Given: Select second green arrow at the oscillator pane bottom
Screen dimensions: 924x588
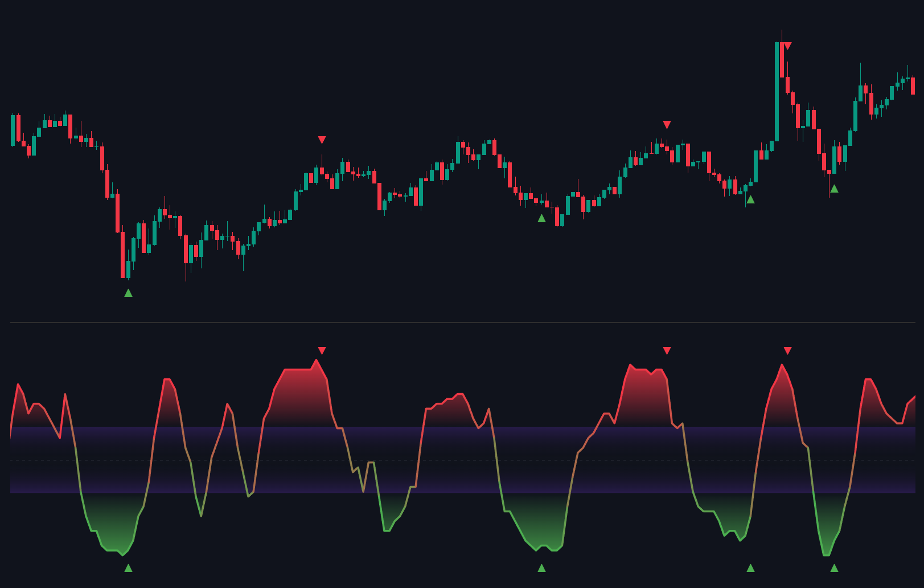Looking at the screenshot, I should point(541,568).
